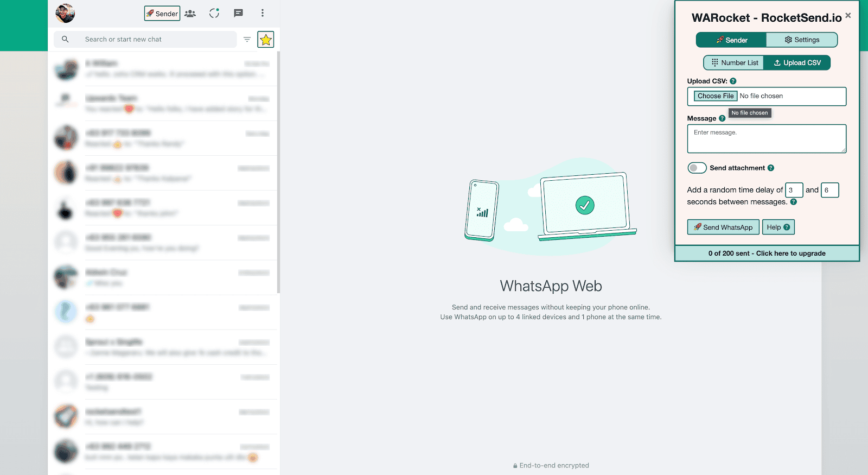Start a new chat via the chat icon

click(x=238, y=13)
